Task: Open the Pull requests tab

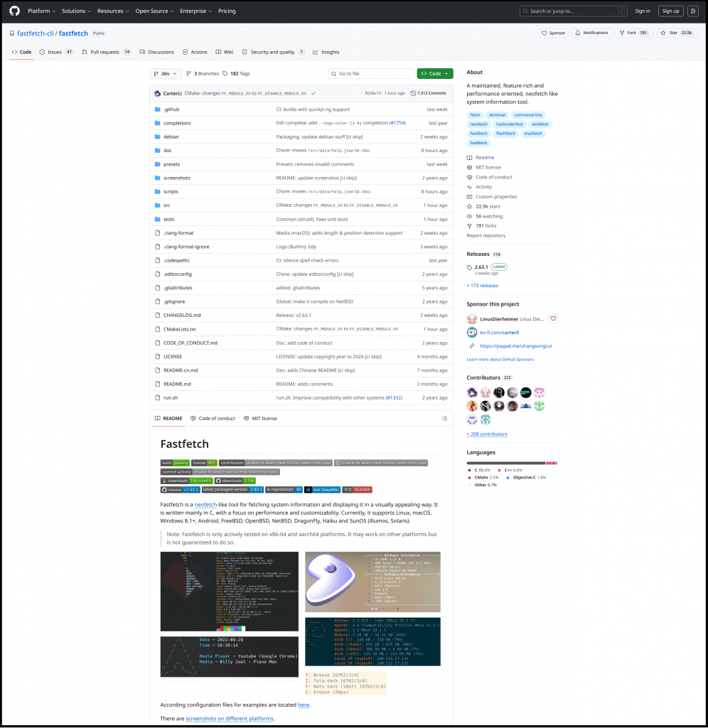Action: coord(107,52)
